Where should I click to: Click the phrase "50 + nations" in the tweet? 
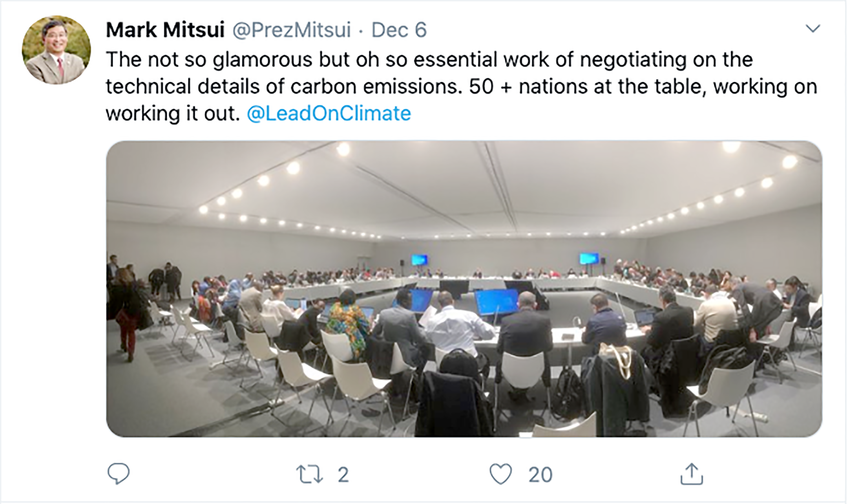point(528,86)
